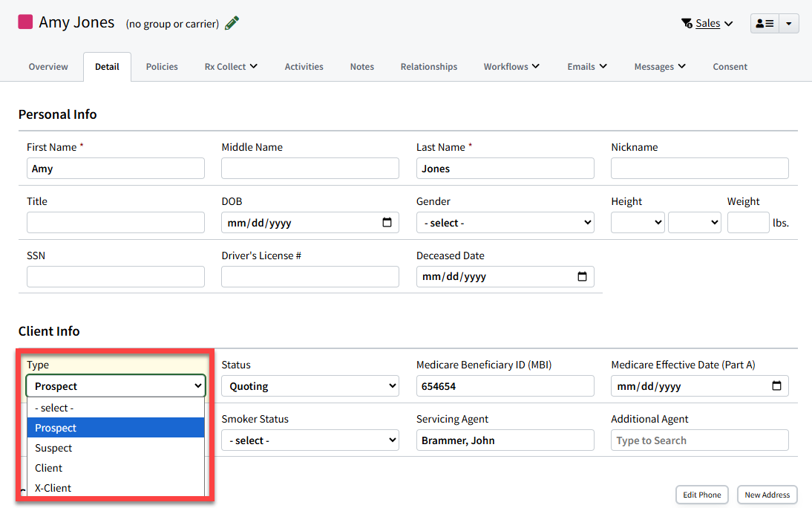Open the Policies tab
Image resolution: width=812 pixels, height=508 pixels.
[x=162, y=66]
